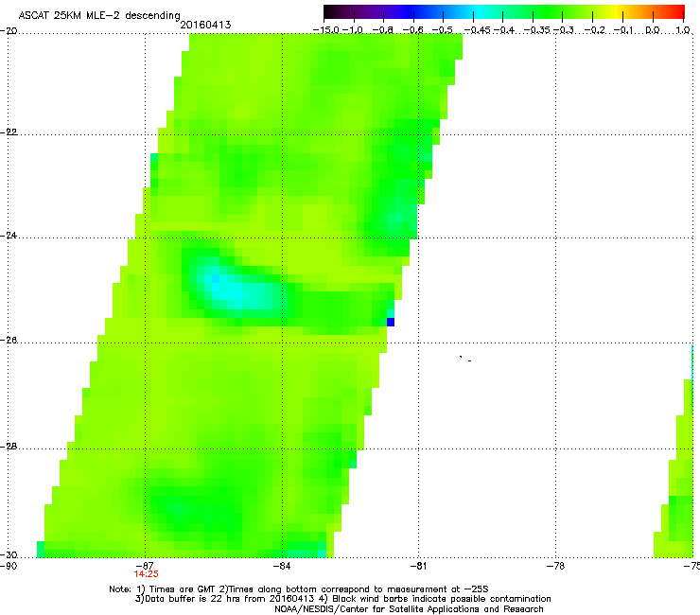The width and height of the screenshot is (700, 615).
Task: Click the cyan section of the colorbar
Action: click(478, 11)
